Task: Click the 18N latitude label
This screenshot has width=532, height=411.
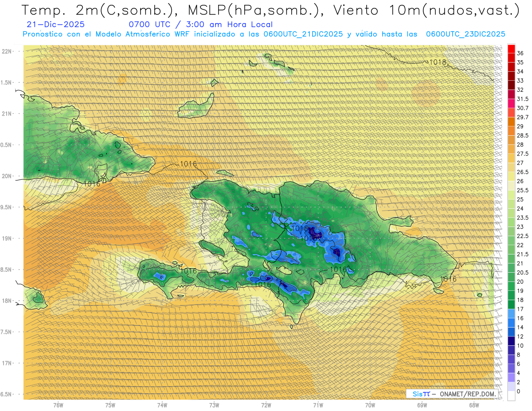Action: [7, 301]
